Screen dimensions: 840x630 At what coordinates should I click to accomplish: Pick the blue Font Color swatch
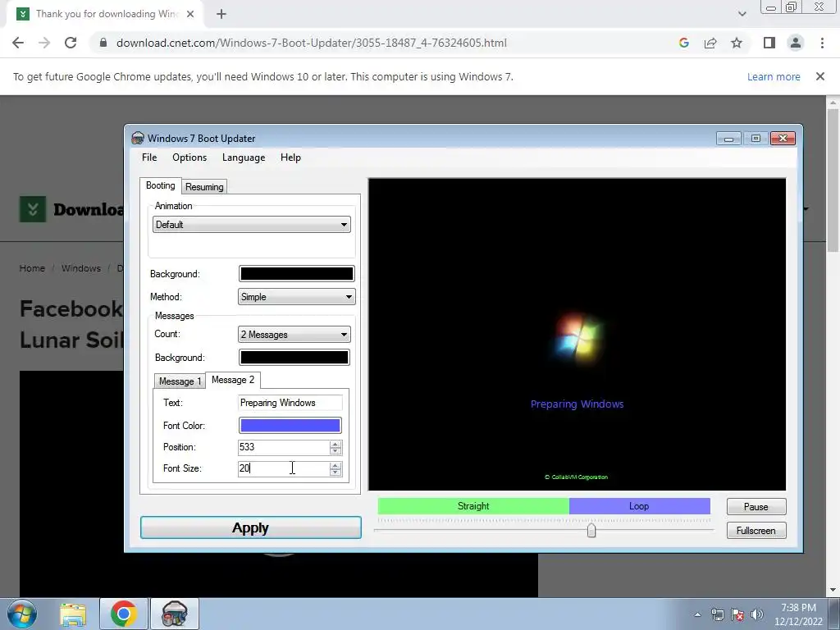[x=290, y=426]
